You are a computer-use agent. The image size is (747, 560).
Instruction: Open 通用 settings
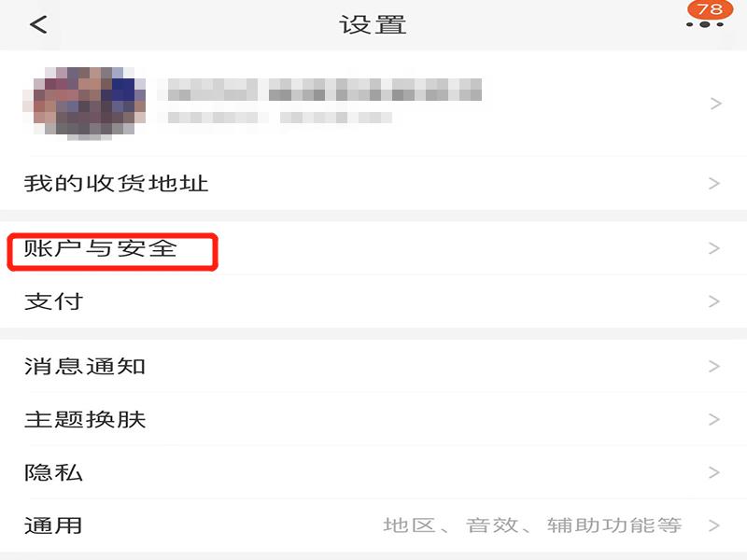point(373,525)
